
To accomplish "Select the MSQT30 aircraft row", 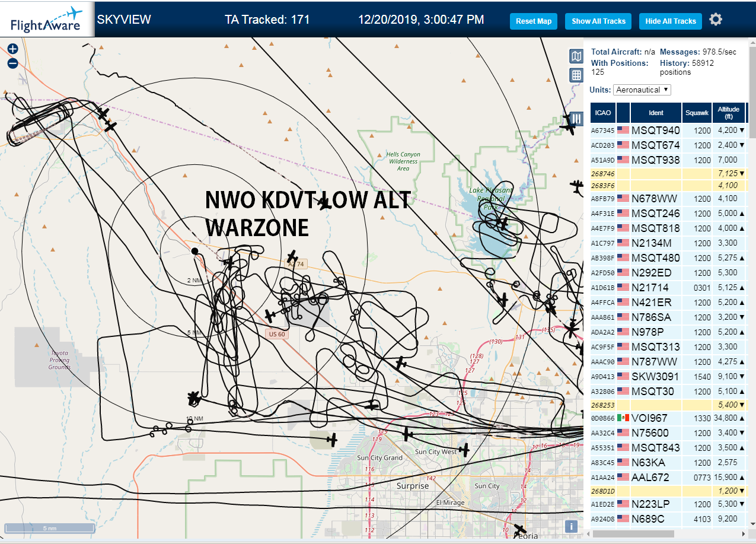I will pyautogui.click(x=668, y=392).
